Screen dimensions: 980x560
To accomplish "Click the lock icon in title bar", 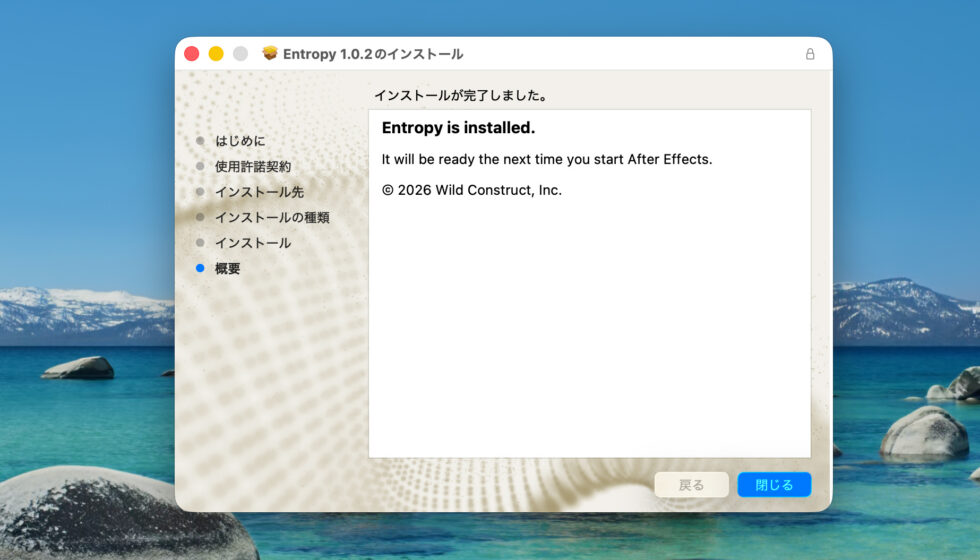I will (810, 54).
